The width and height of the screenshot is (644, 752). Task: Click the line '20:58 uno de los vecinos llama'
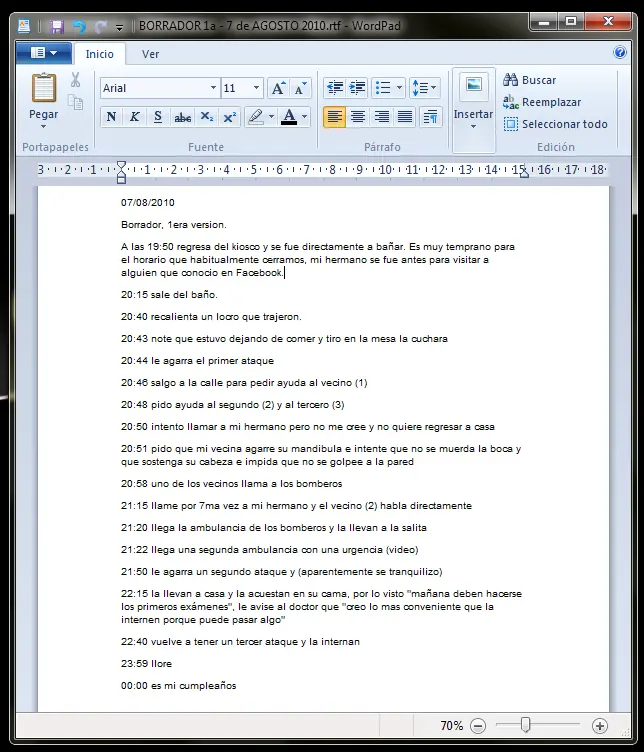click(232, 483)
